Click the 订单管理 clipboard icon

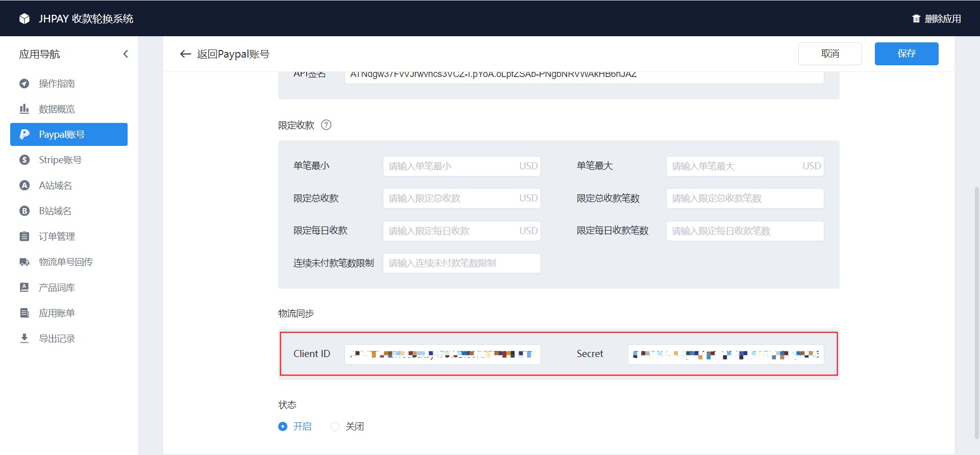(x=24, y=237)
